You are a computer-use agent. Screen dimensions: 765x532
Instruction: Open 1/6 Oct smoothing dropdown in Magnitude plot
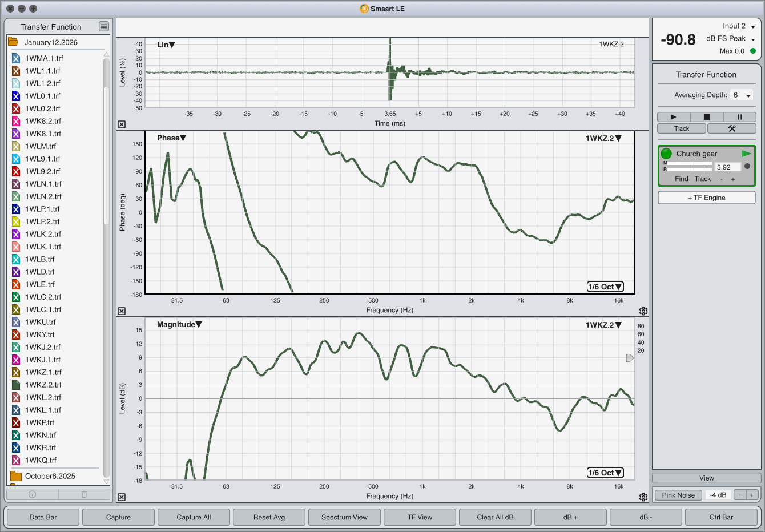click(605, 473)
